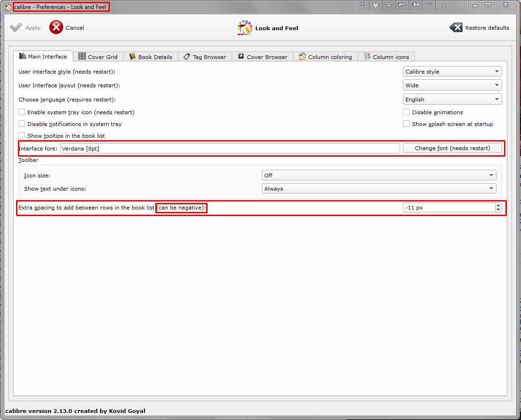This screenshot has height=420, width=521.
Task: Click the small rectangle title bar extra button
Action: tap(389, 5)
